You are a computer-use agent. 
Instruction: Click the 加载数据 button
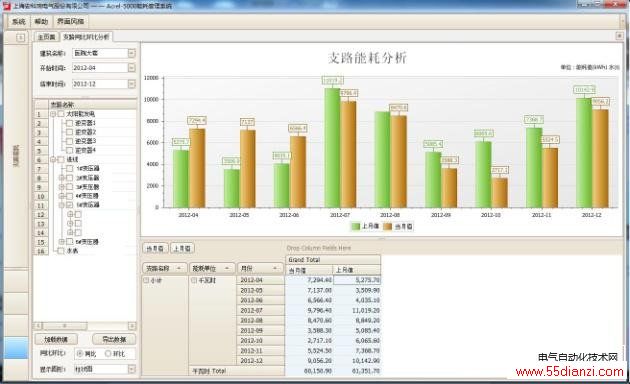tap(56, 339)
